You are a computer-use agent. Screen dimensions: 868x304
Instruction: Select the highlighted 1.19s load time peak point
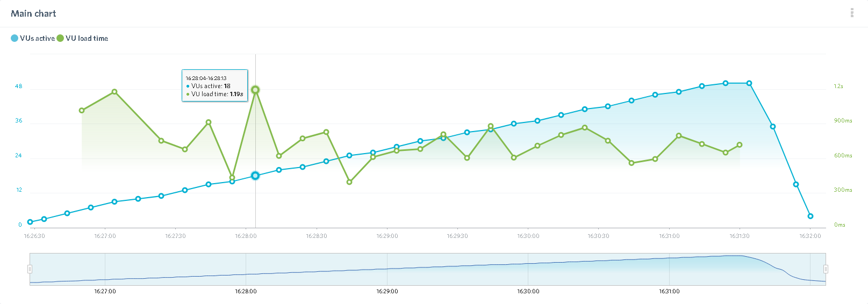[255, 90]
